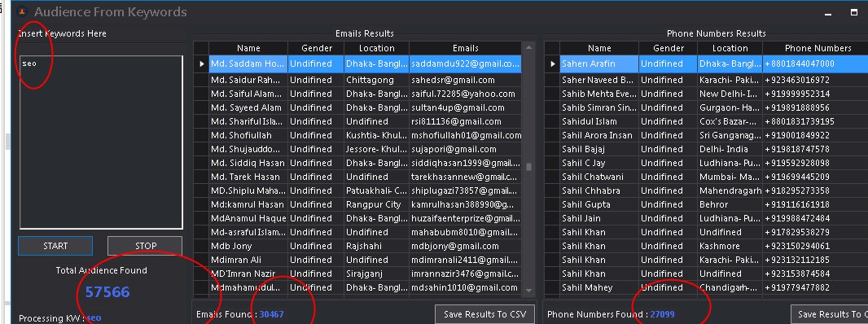The width and height of the screenshot is (868, 324).
Task: Click the 30467 emails found count
Action: (x=271, y=314)
